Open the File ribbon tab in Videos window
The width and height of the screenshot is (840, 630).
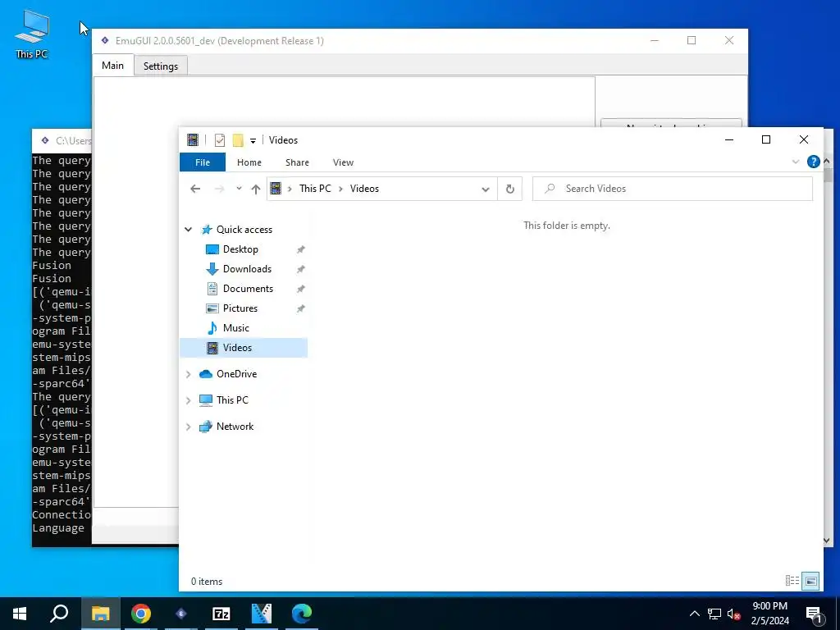(x=203, y=162)
